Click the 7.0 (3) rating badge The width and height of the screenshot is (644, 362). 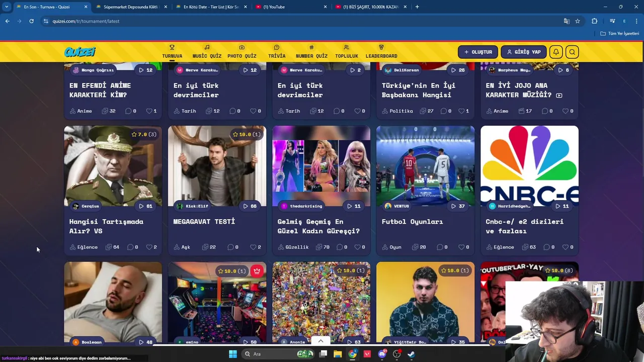pos(144,134)
